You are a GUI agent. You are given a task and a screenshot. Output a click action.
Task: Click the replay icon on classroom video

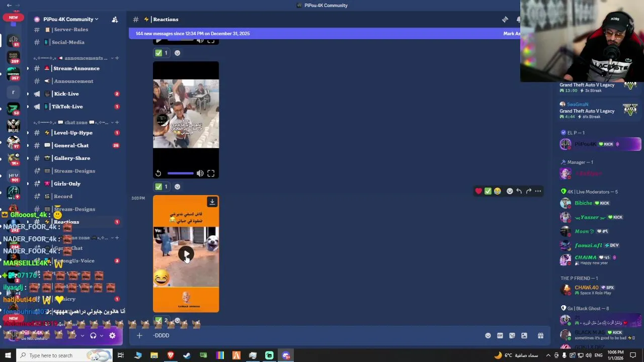pyautogui.click(x=158, y=173)
